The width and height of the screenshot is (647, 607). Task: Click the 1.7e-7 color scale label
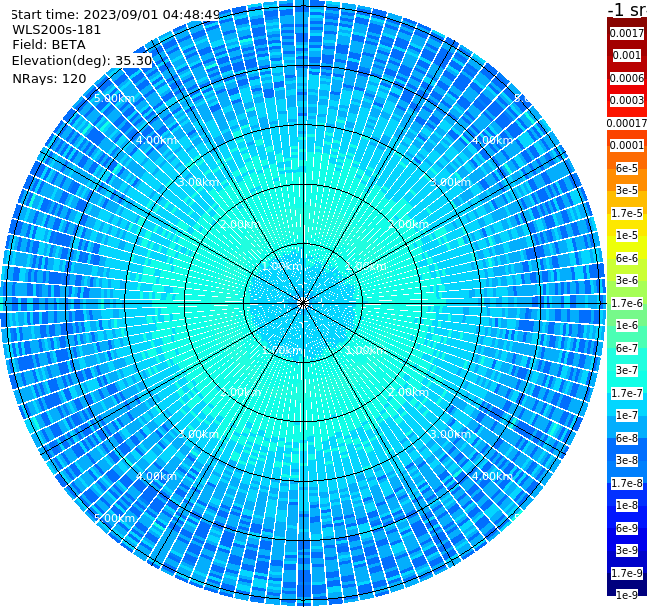[627, 393]
